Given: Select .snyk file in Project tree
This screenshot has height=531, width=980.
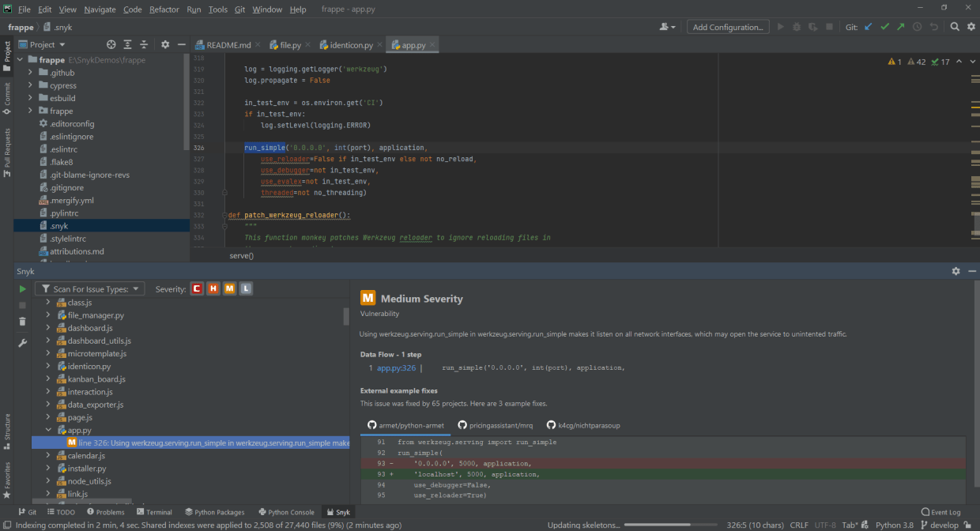Looking at the screenshot, I should (101, 226).
